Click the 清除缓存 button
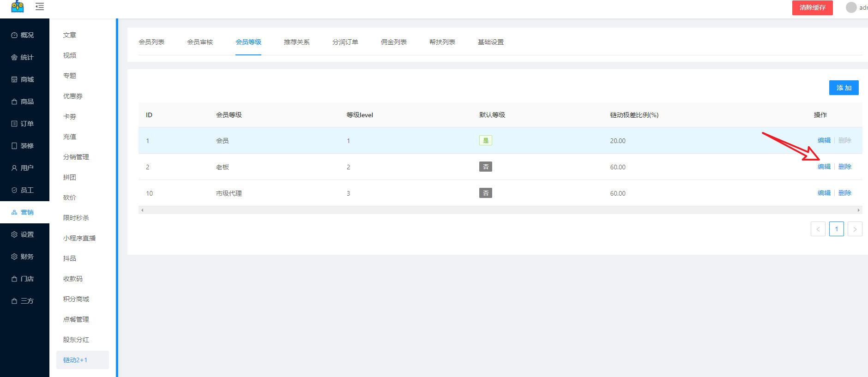 point(812,7)
